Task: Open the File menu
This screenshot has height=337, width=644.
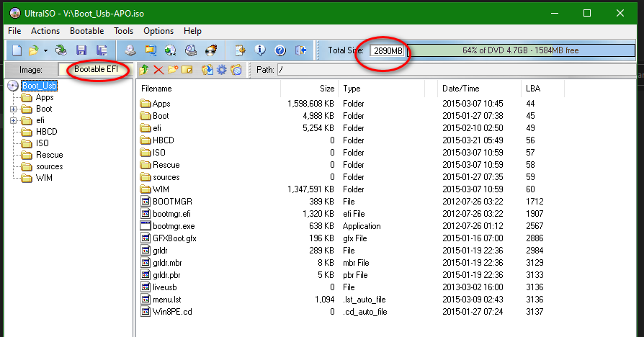Action: coord(14,31)
